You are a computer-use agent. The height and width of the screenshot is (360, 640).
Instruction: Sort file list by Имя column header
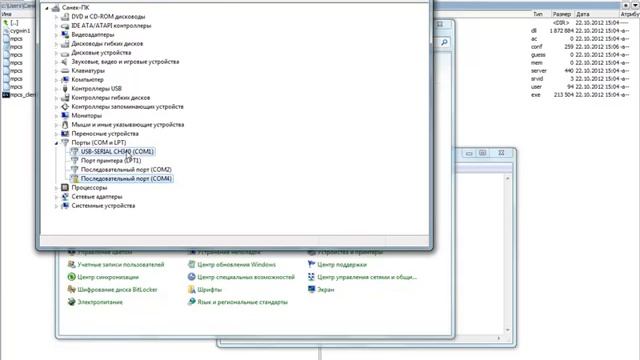pyautogui.click(x=7, y=14)
